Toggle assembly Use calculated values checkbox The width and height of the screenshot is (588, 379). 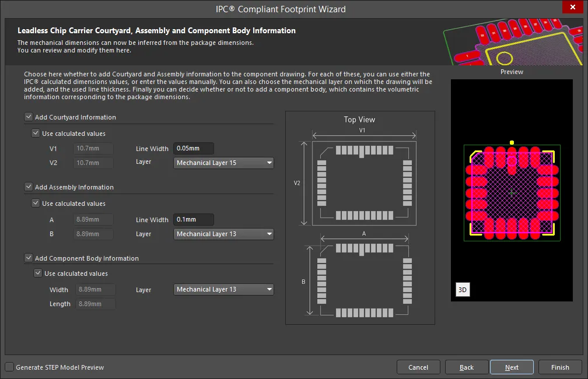[36, 203]
